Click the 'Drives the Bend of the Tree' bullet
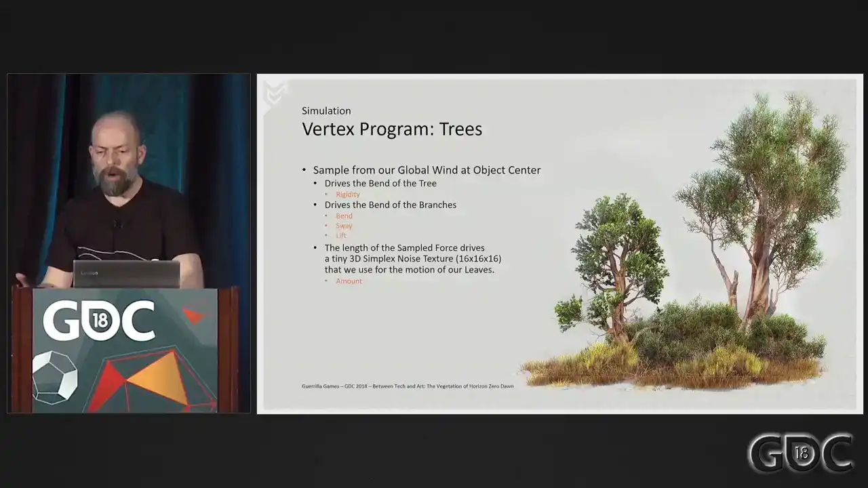 (x=380, y=183)
